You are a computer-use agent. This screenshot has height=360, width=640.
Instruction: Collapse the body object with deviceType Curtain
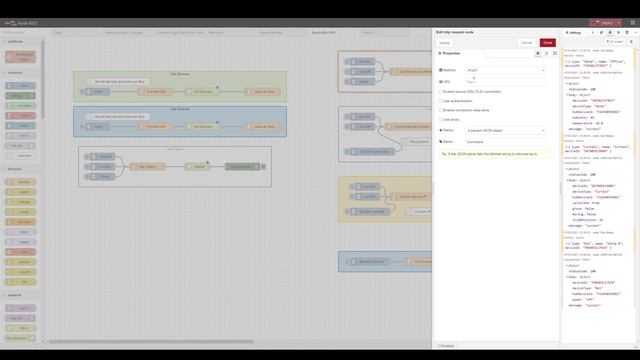tap(568, 180)
